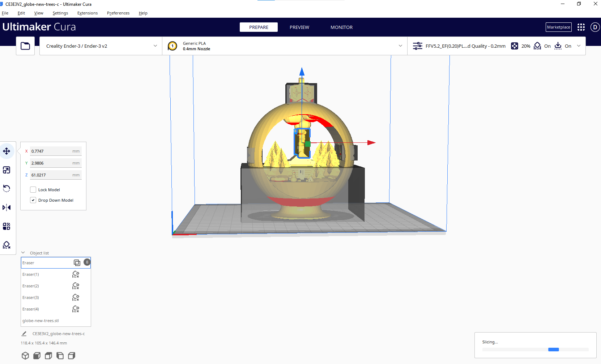The height and width of the screenshot is (364, 601).
Task: Open the application switcher grid icon
Action: tap(581, 27)
